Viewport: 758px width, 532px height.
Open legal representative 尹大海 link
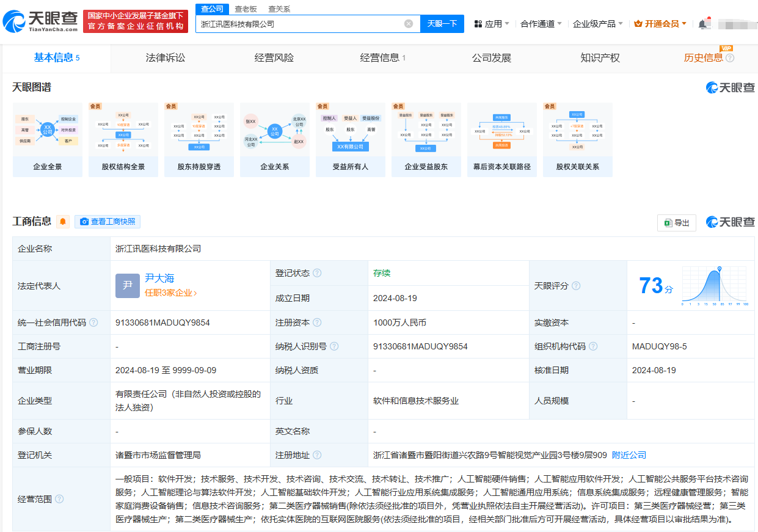tap(159, 278)
